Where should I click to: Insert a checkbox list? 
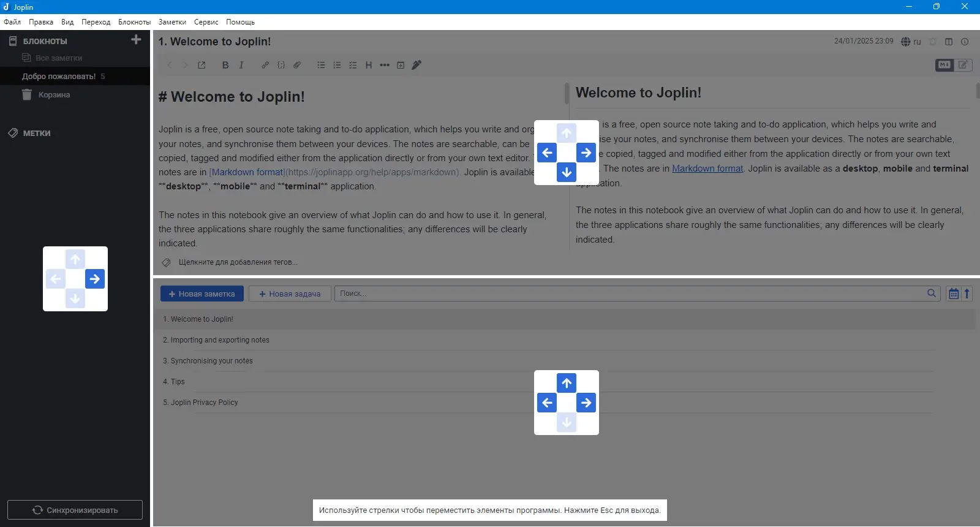(x=353, y=65)
